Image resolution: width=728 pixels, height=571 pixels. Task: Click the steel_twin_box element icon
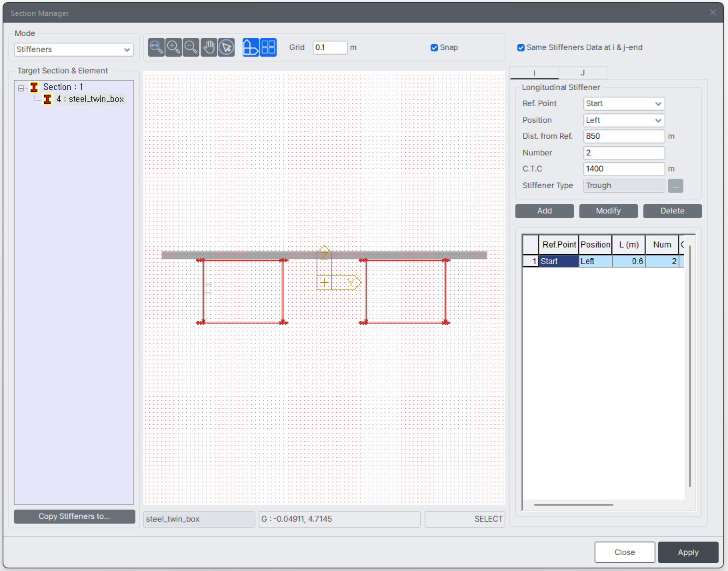(x=47, y=99)
